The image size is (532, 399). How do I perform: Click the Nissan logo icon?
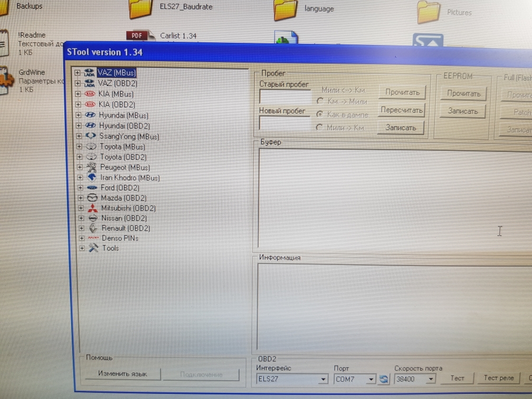point(93,218)
